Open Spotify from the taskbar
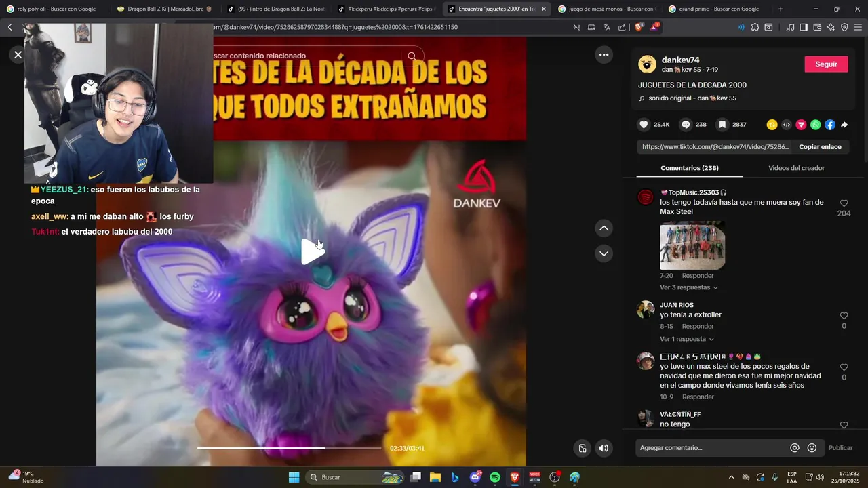The width and height of the screenshot is (868, 488). 495,477
